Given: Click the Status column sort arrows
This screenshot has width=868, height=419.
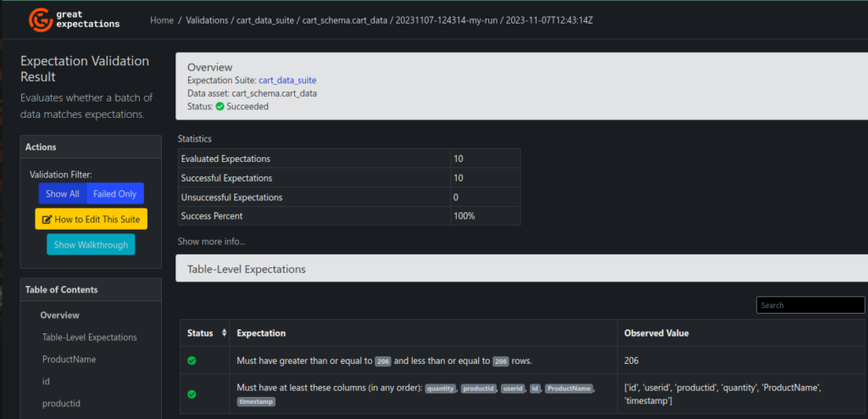Looking at the screenshot, I should coord(224,333).
